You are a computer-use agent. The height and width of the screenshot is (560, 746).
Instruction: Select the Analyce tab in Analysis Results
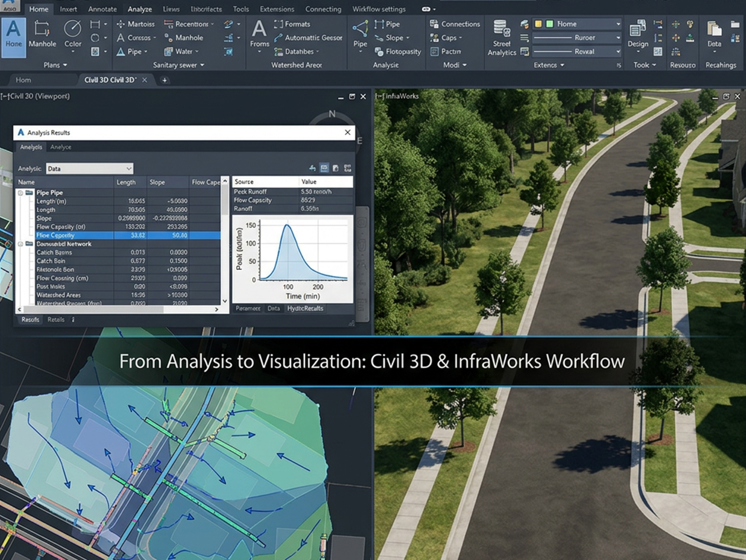(x=60, y=147)
